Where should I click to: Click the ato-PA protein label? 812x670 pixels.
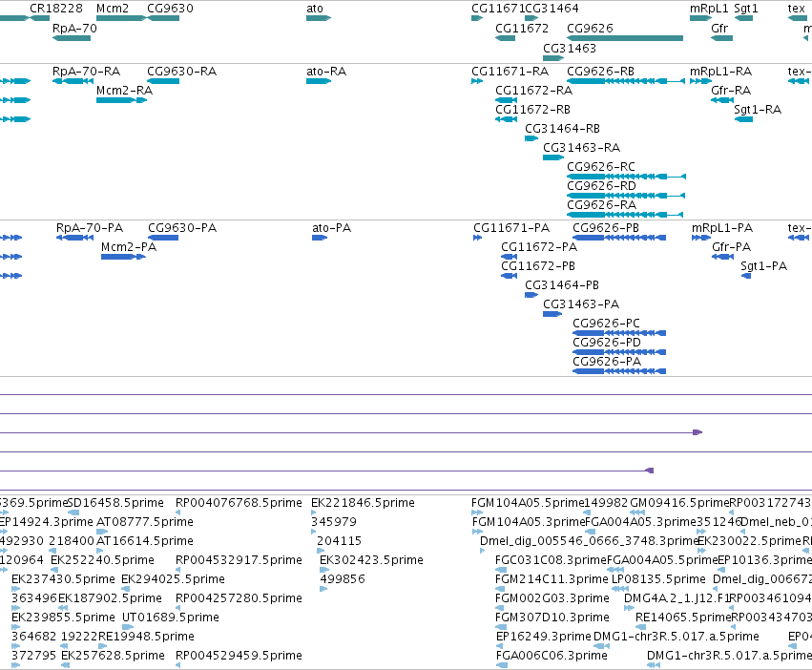tap(331, 228)
